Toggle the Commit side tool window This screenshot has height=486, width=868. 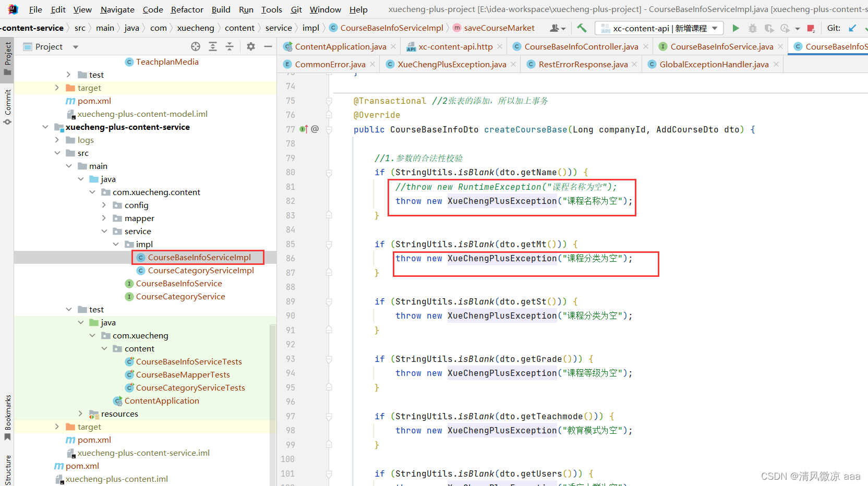pos(7,107)
